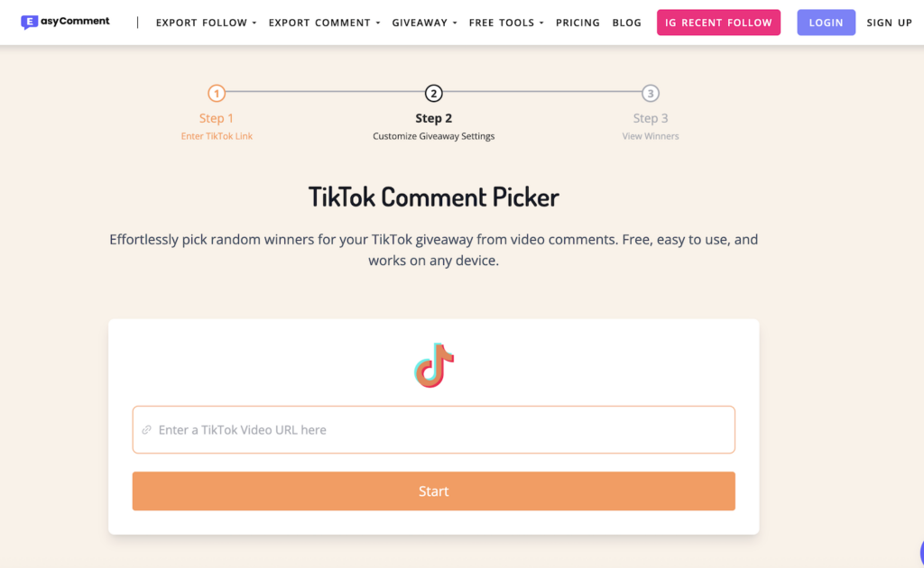Open the chat widget at right edge
The height and width of the screenshot is (568, 924).
pos(919,552)
